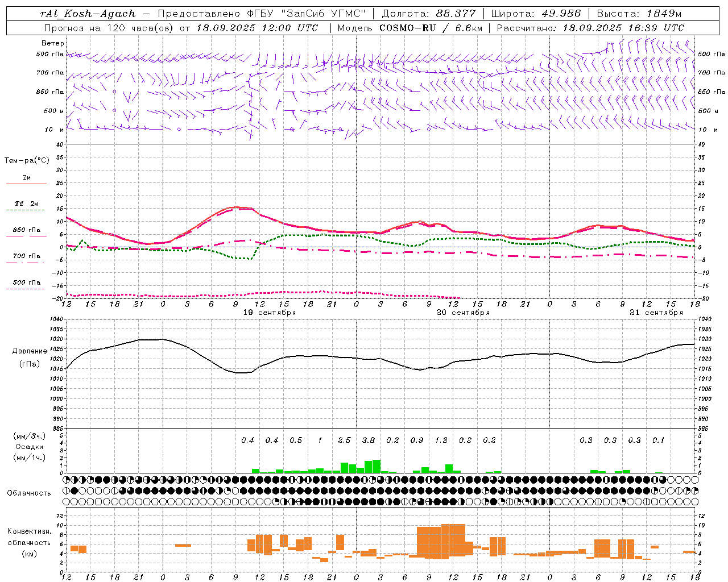Click the Осадки precipitation label
The image size is (728, 582).
30,447
